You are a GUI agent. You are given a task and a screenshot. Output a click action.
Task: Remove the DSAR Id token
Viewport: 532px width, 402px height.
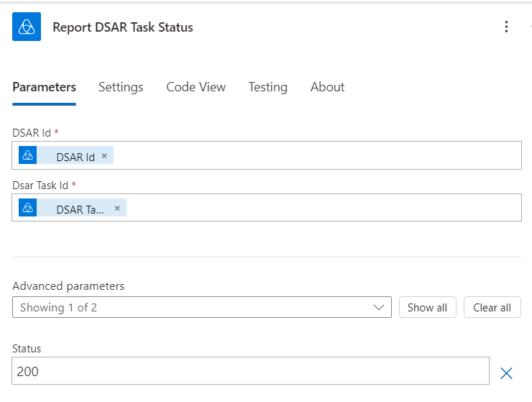[x=104, y=155]
